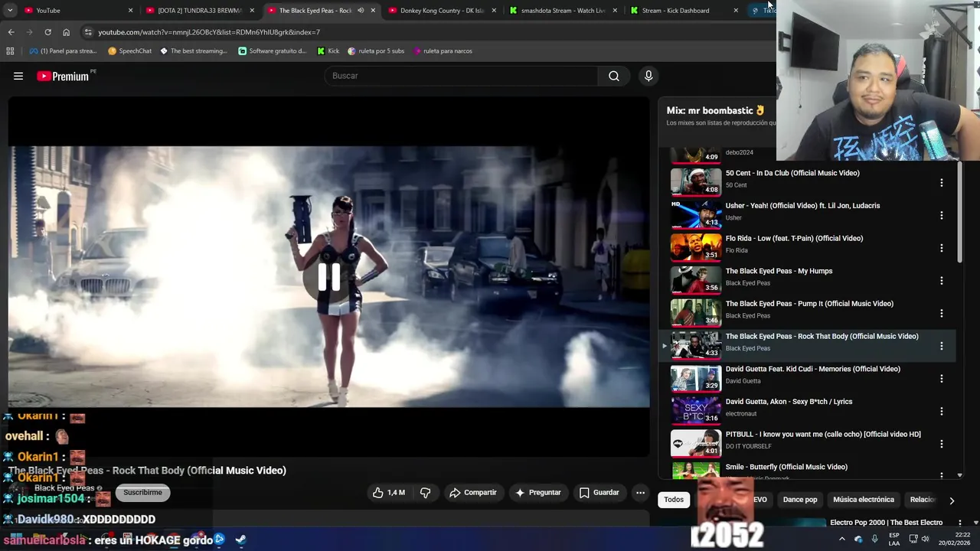
Task: Switch to Donkey Kong Country tab
Action: tap(442, 11)
